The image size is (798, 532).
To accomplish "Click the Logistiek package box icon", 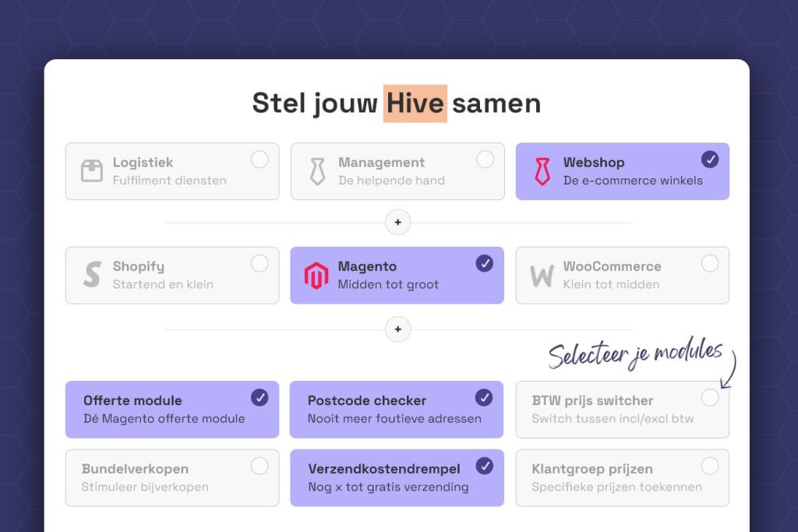I will [x=92, y=171].
